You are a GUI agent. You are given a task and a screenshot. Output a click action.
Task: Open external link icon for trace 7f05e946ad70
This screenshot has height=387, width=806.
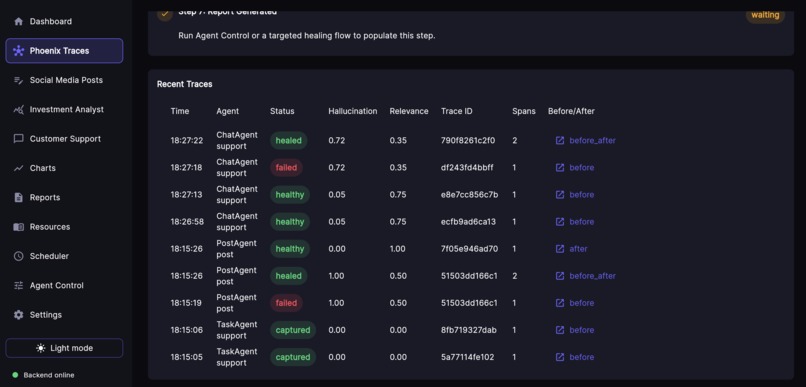click(560, 249)
